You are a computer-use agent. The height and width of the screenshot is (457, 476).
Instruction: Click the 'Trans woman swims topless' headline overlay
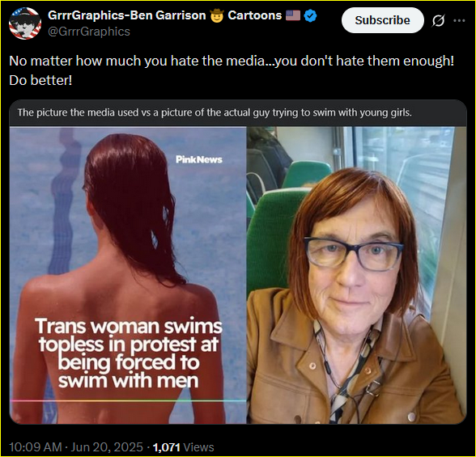point(129,353)
